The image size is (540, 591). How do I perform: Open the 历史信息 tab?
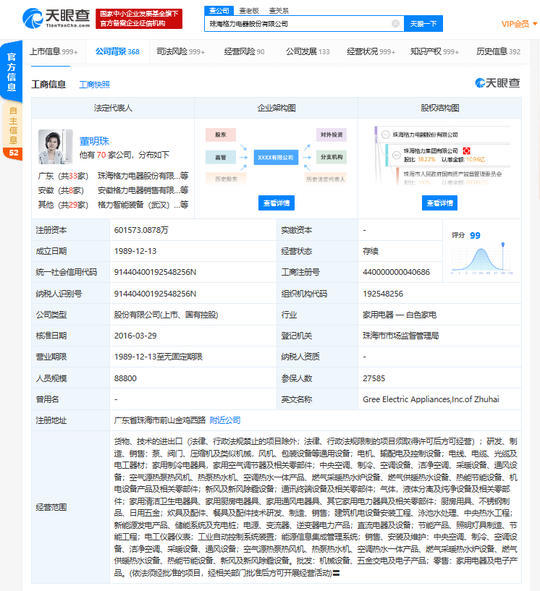(498, 51)
